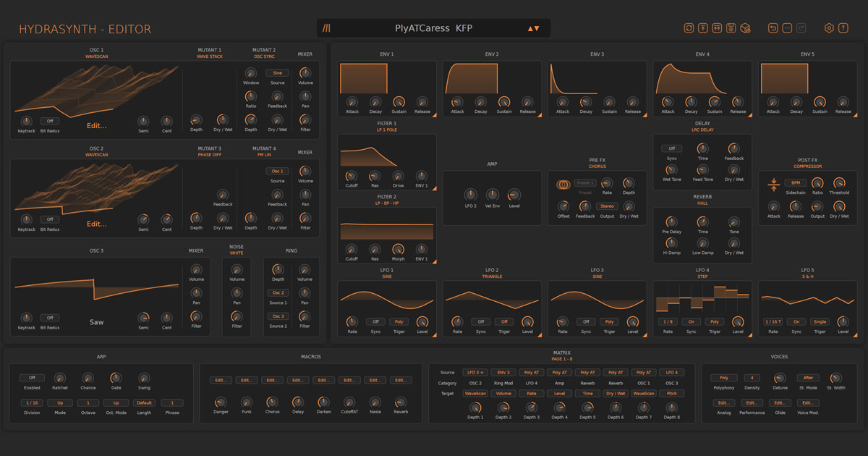Click the greyed-out redo arrow icon
Viewport: 868px width, 456px height.
tap(801, 28)
